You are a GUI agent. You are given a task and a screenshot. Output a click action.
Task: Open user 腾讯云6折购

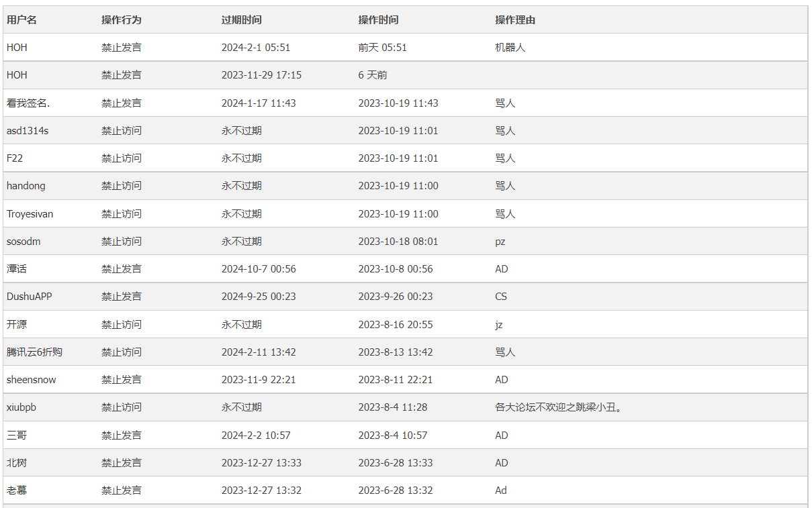point(35,352)
